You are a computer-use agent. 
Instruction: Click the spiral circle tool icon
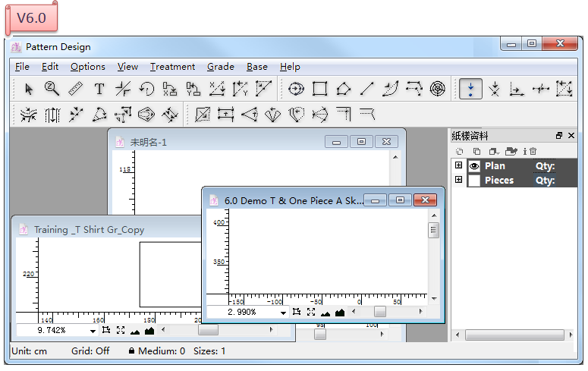point(437,89)
